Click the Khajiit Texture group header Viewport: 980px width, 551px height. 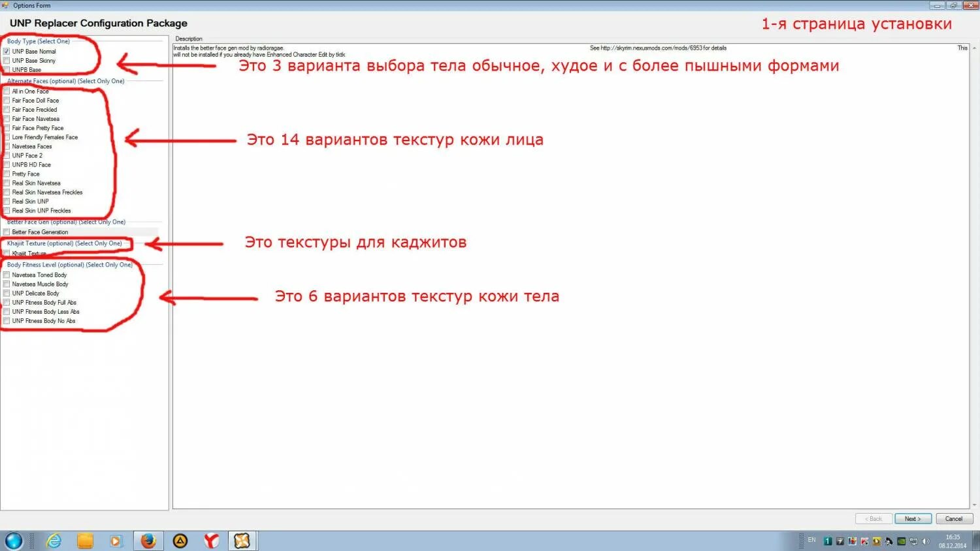(64, 243)
